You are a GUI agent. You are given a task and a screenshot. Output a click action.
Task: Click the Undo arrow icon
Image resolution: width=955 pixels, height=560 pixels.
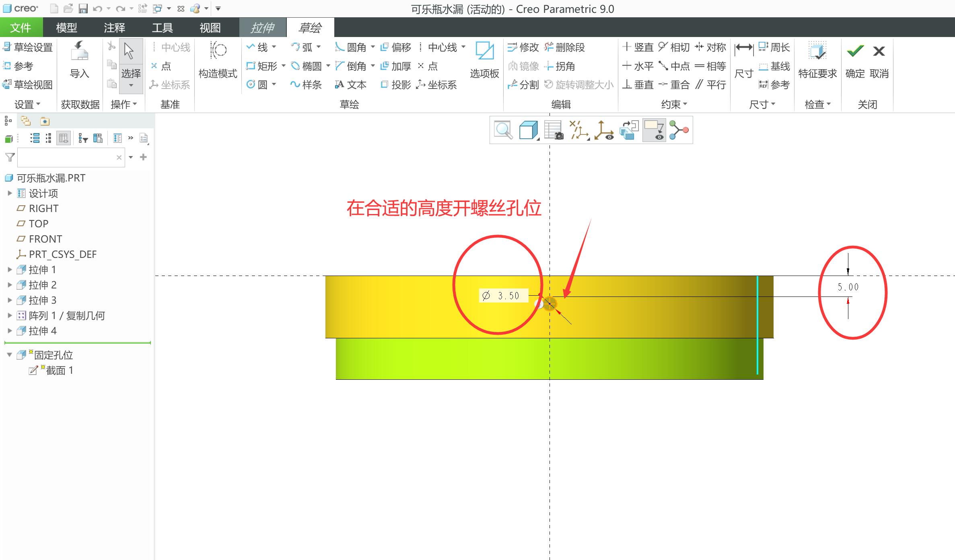coord(97,8)
